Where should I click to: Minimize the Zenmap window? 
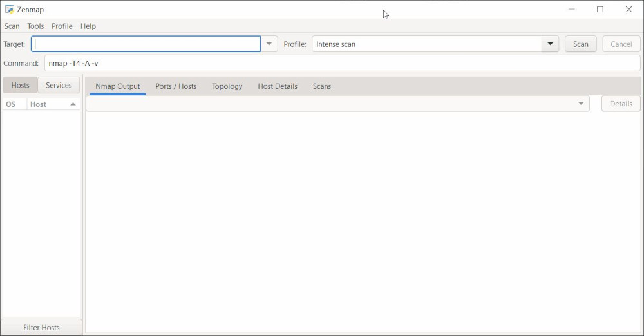[572, 10]
